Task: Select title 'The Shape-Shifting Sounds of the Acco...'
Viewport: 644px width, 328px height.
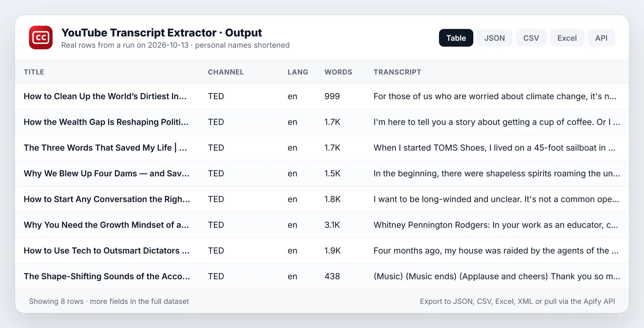Action: [107, 276]
